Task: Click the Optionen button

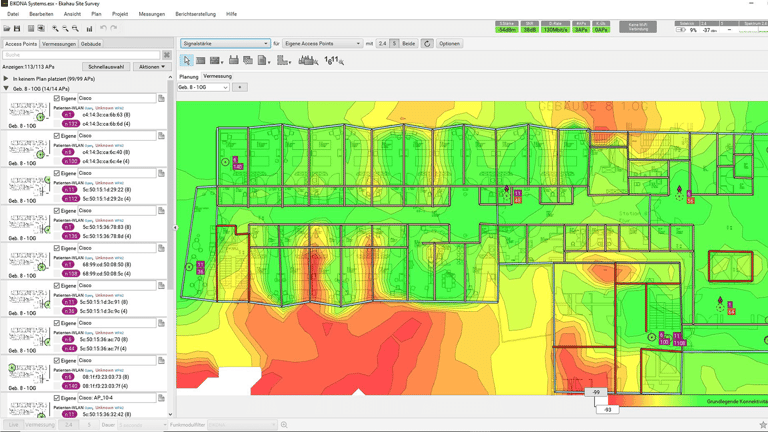Action: tap(449, 44)
